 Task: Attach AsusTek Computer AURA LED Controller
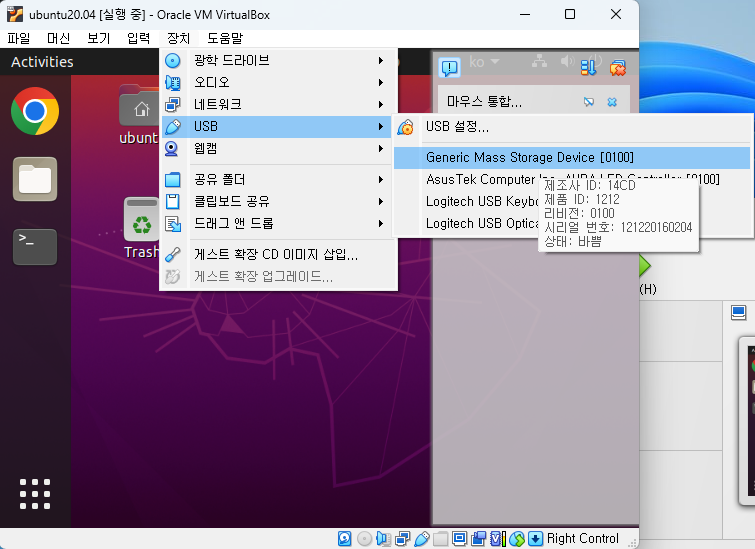point(572,179)
